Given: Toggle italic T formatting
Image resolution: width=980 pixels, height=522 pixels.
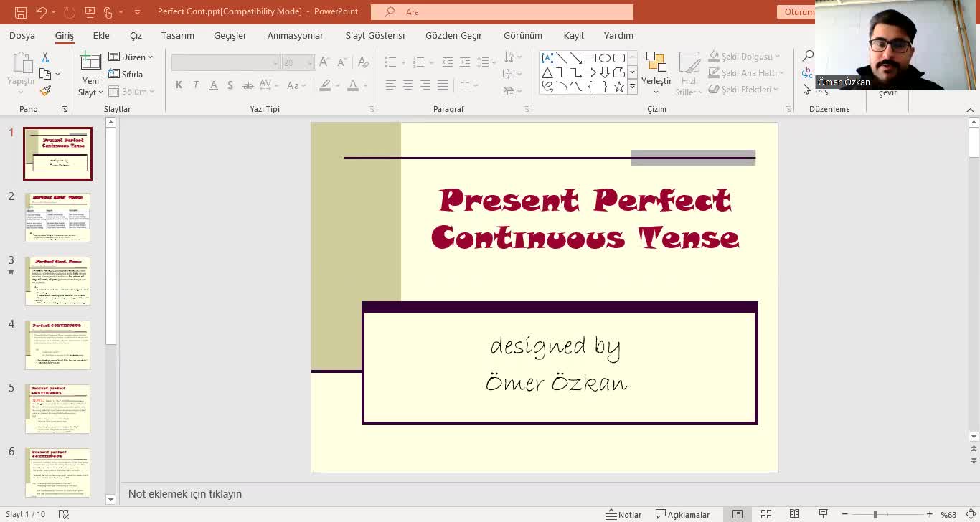Looking at the screenshot, I should coord(196,85).
